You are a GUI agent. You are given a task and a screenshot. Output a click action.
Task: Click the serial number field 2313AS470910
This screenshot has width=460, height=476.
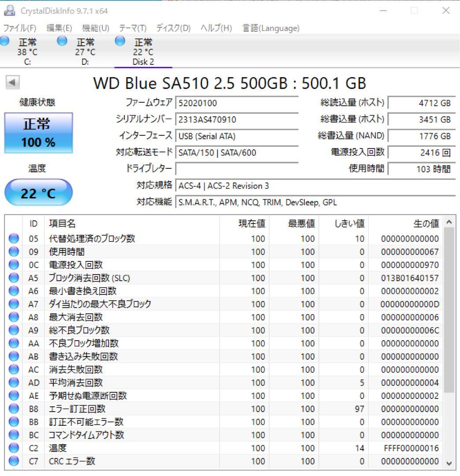coord(237,119)
